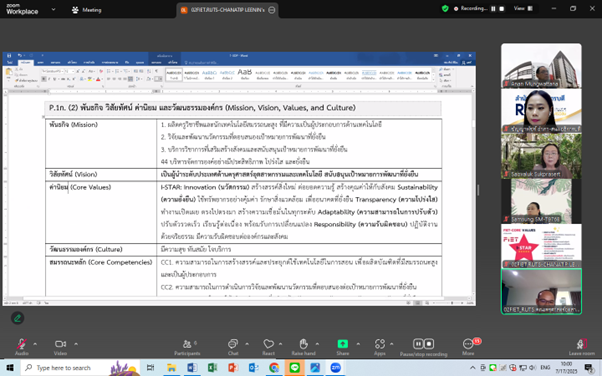Expand video options arrow beside Video
Viewport: 602px width, 376px height.
pos(76,344)
